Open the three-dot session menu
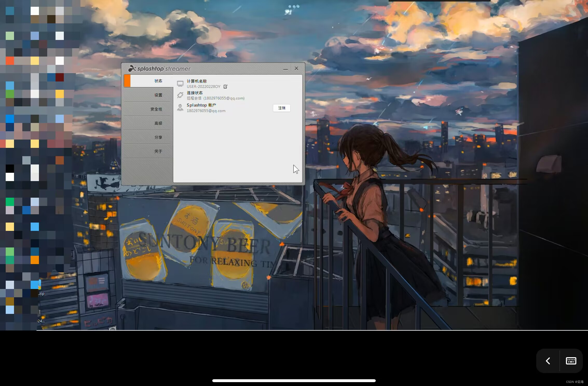This screenshot has height=386, width=588. coord(294,6)
